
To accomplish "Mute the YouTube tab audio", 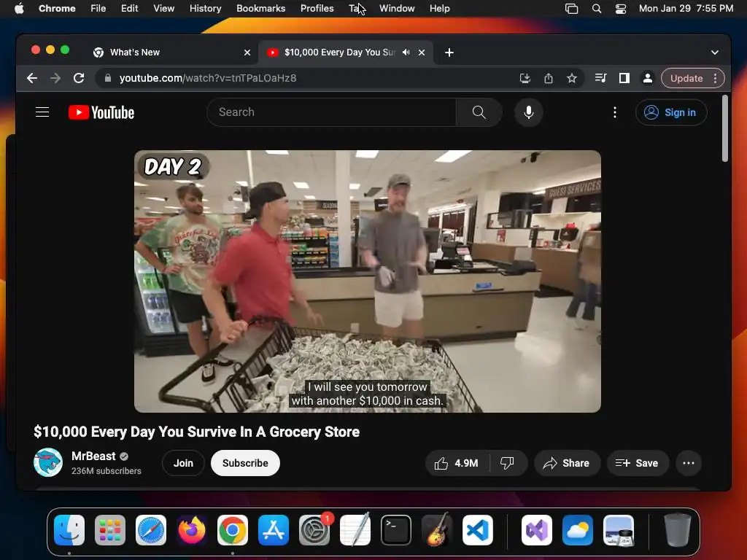I will (406, 52).
